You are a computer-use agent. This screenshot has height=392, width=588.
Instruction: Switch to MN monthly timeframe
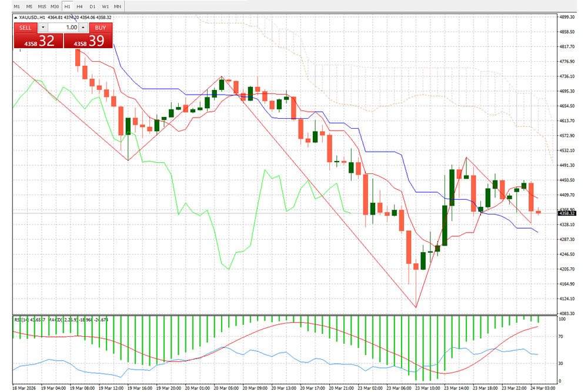click(x=118, y=6)
